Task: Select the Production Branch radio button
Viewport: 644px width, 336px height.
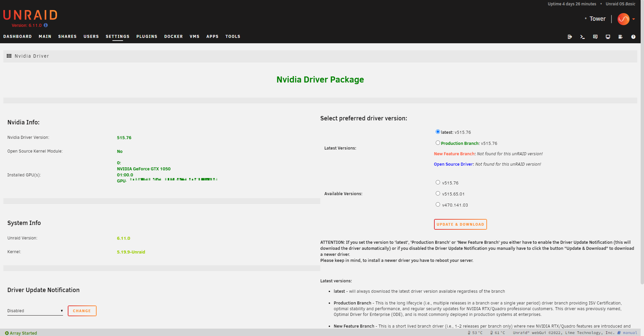Action: tap(438, 143)
